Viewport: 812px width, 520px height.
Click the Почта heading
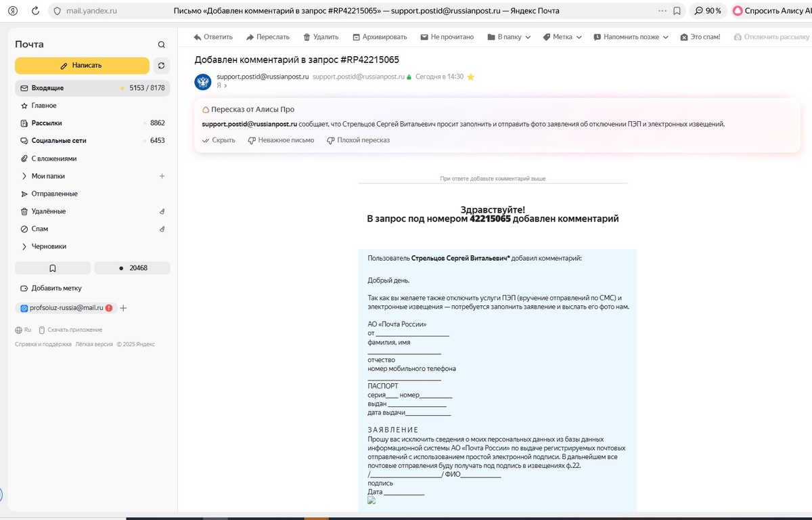click(x=29, y=44)
